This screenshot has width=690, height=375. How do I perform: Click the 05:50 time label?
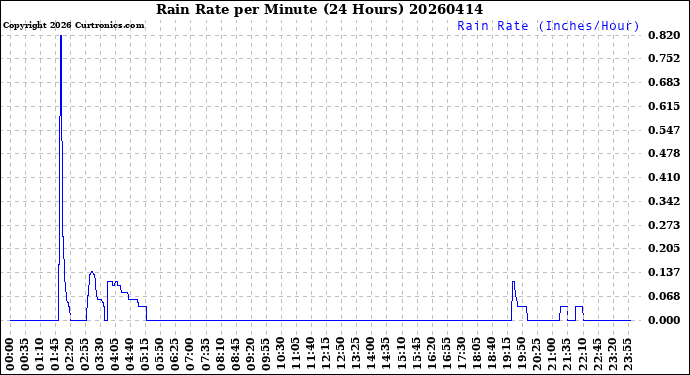point(161,355)
